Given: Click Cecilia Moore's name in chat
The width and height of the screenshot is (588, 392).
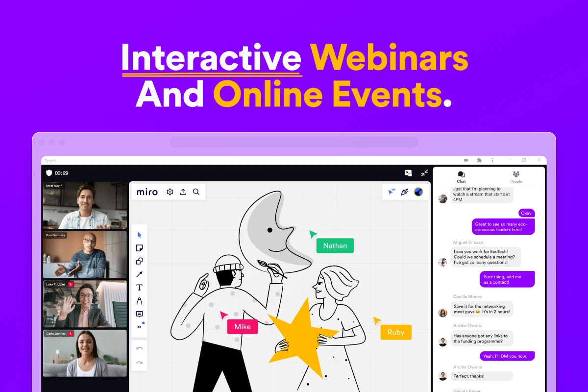Looking at the screenshot, I should click(x=467, y=296).
